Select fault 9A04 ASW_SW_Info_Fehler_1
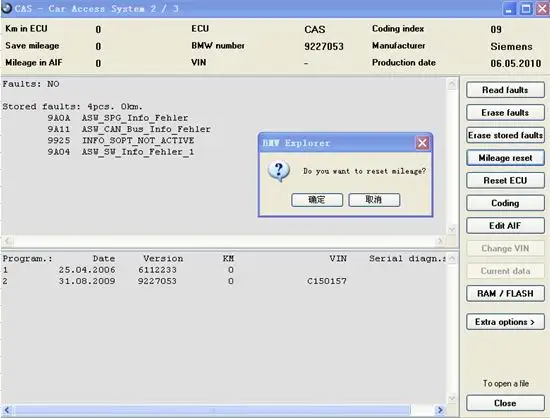Viewport: 550px width, 418px height. tap(121, 152)
